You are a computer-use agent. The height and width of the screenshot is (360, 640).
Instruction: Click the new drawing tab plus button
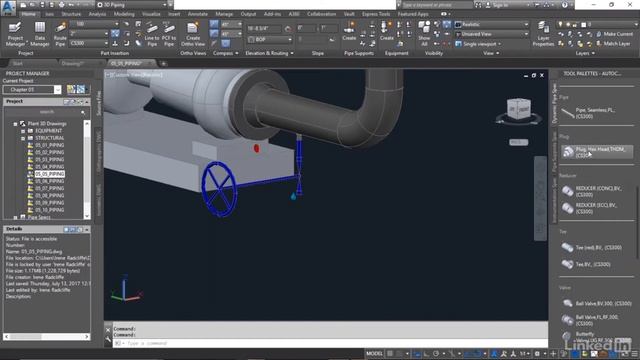[163, 64]
